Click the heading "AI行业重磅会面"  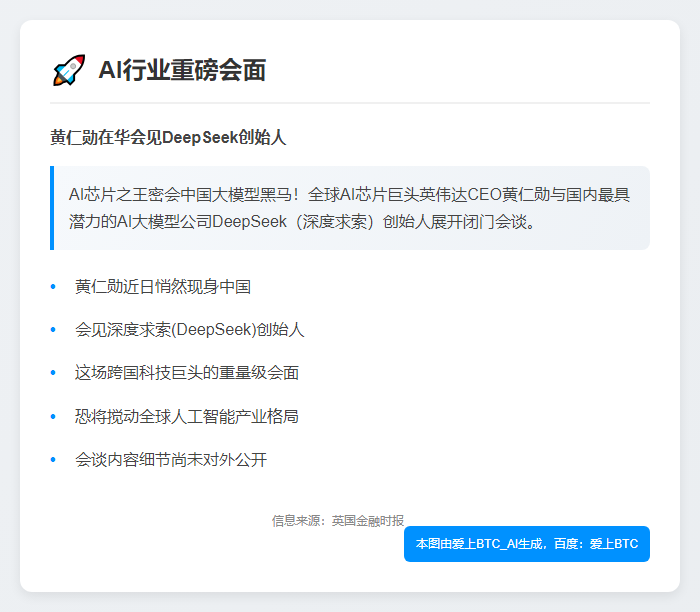182,71
